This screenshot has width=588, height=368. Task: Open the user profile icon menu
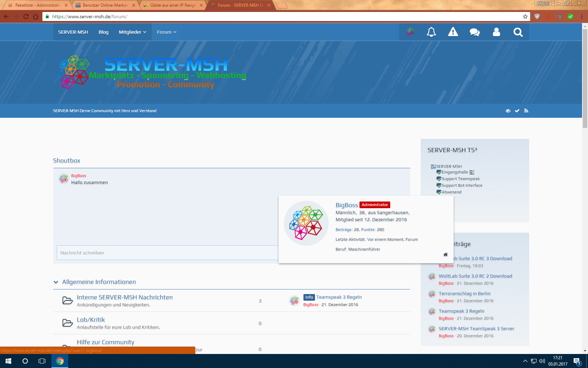click(496, 32)
